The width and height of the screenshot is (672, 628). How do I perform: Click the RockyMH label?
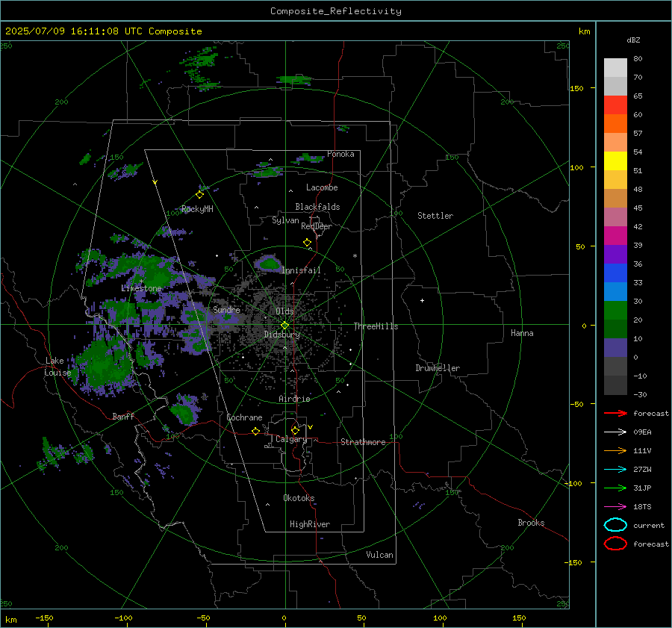tap(197, 209)
